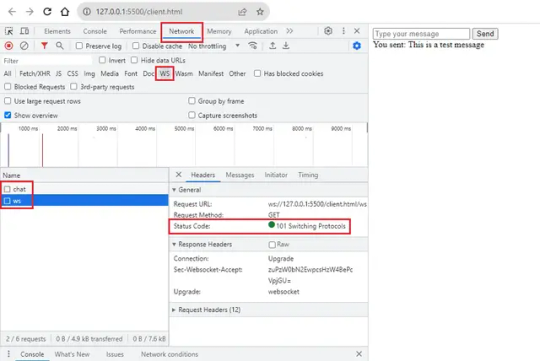The height and width of the screenshot is (361, 540).
Task: View site information icon in address bar
Action: pyautogui.click(x=87, y=12)
